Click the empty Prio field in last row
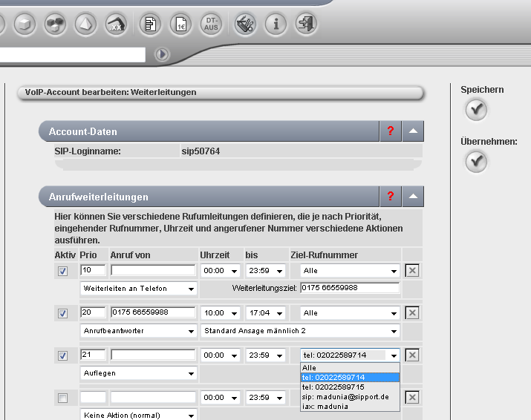531x420 pixels. tap(93, 397)
